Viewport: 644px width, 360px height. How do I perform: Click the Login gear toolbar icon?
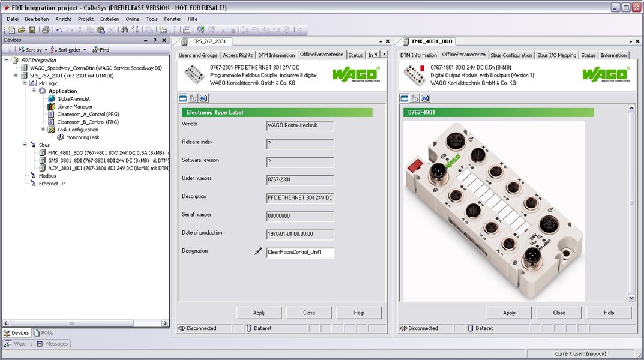point(201,30)
